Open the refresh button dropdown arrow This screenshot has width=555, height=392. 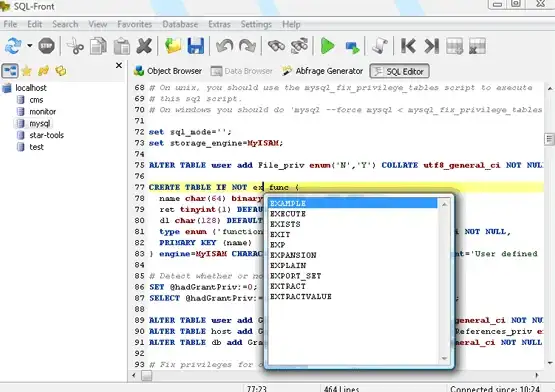[x=30, y=46]
